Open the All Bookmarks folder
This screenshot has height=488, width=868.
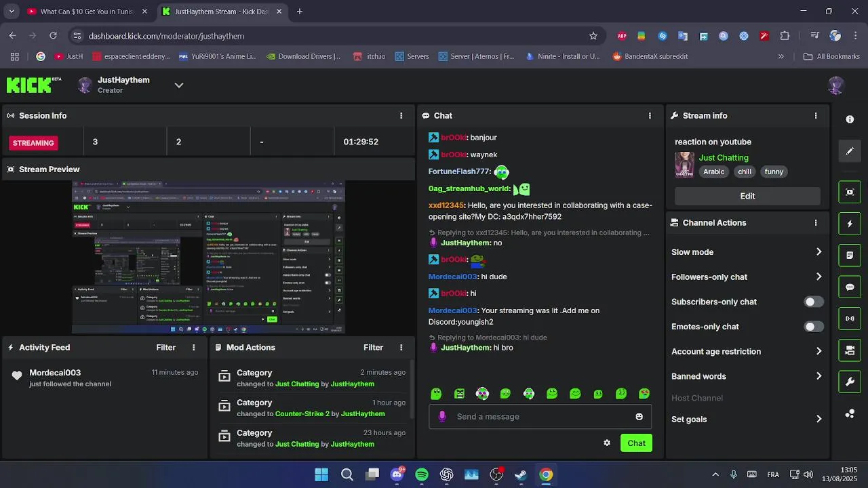(831, 56)
